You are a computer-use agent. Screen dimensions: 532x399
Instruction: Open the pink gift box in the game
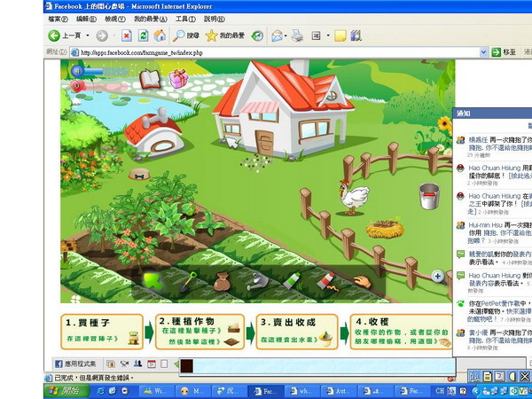178,78
